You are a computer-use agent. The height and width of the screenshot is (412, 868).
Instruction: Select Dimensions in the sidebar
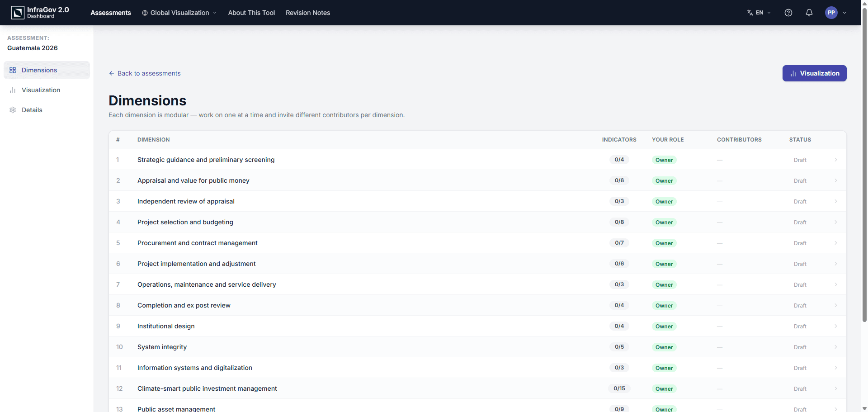tap(47, 70)
